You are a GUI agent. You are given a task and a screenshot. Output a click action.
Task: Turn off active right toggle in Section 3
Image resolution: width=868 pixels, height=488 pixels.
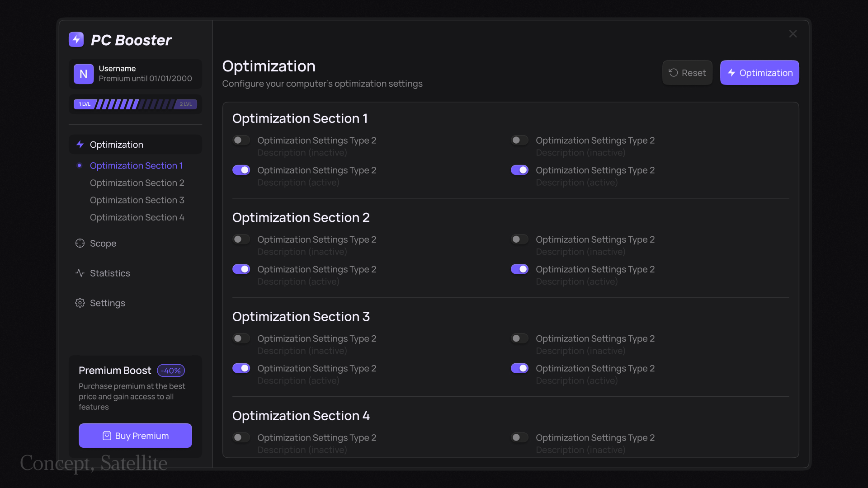519,368
